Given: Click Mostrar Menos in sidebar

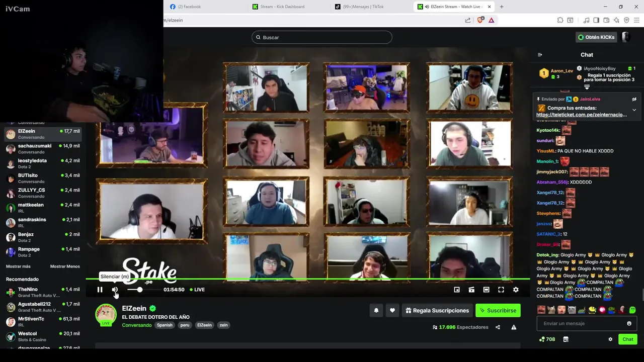Looking at the screenshot, I should click(65, 266).
